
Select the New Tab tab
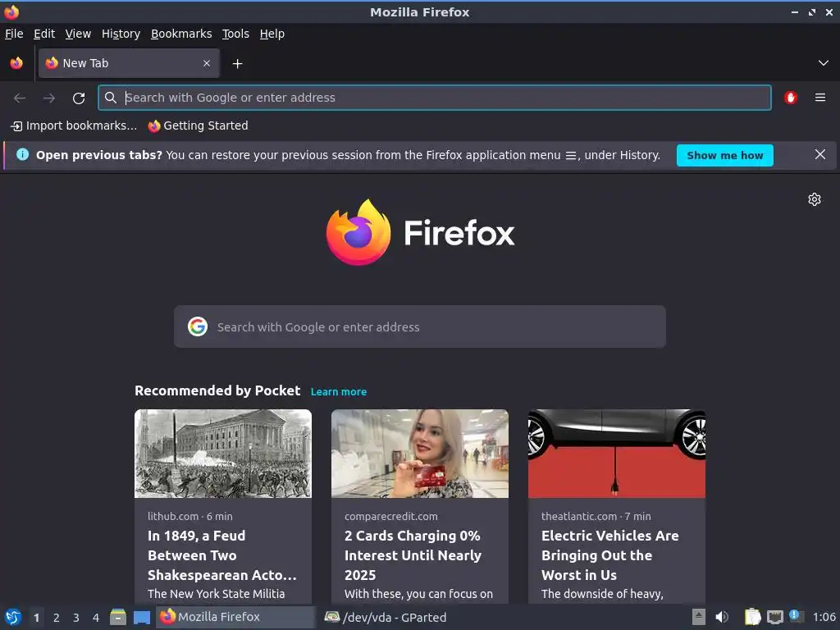point(129,63)
